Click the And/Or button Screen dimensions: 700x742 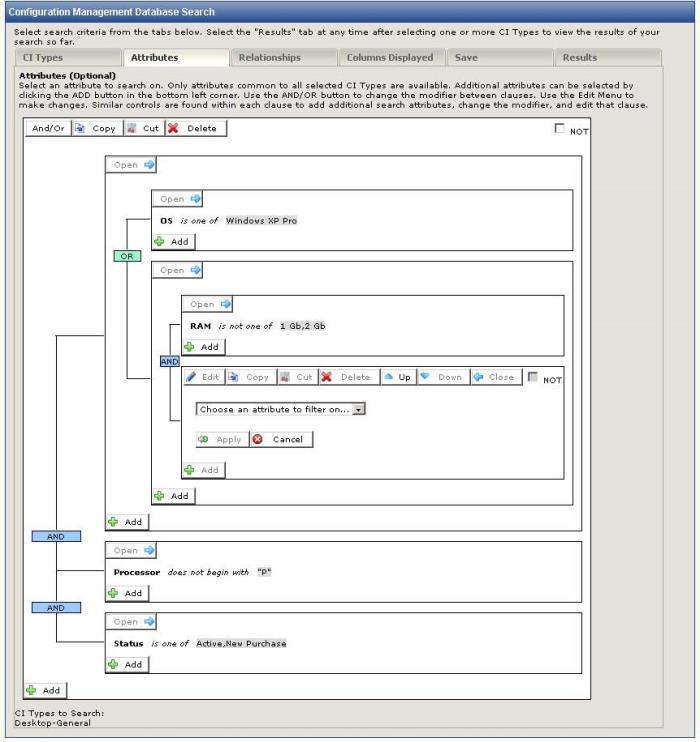(x=46, y=128)
